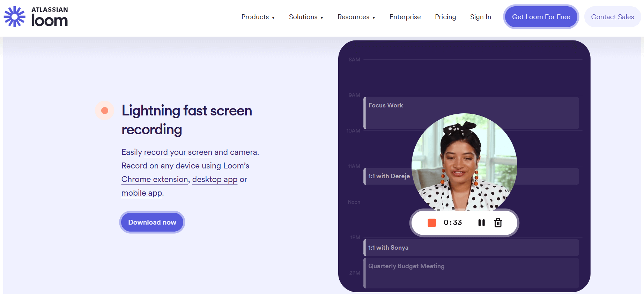Click the Loom starburst logo icon
The image size is (644, 294).
click(14, 17)
